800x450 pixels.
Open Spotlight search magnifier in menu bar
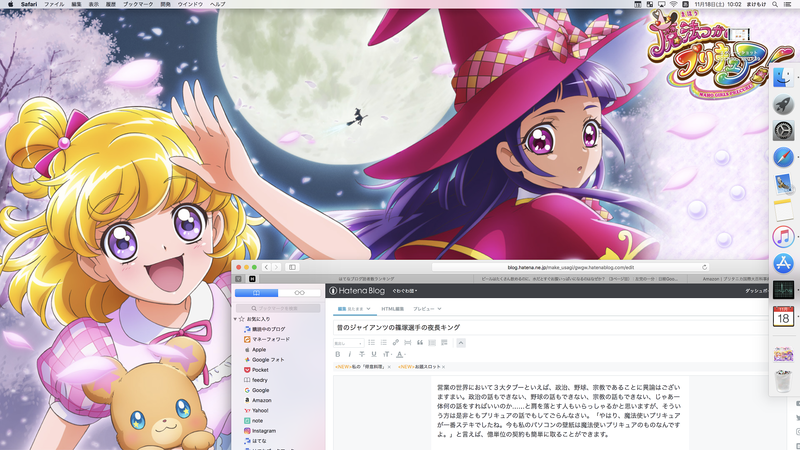click(x=775, y=4)
